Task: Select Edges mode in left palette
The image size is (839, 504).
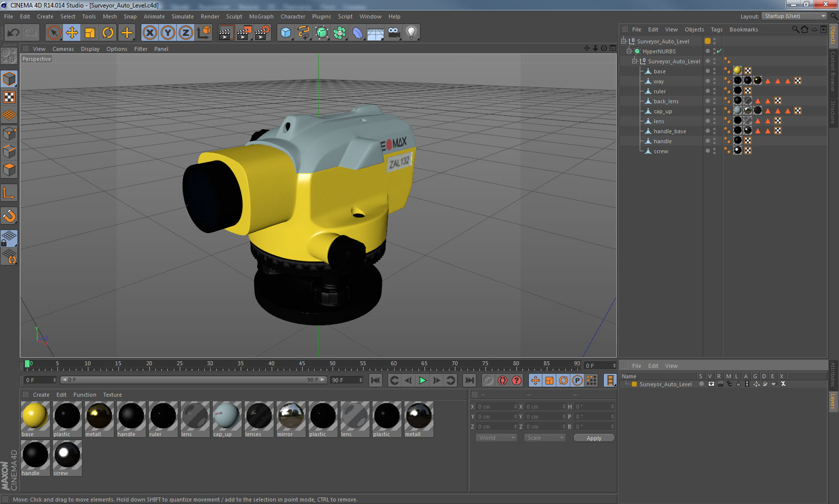Action: click(x=9, y=151)
